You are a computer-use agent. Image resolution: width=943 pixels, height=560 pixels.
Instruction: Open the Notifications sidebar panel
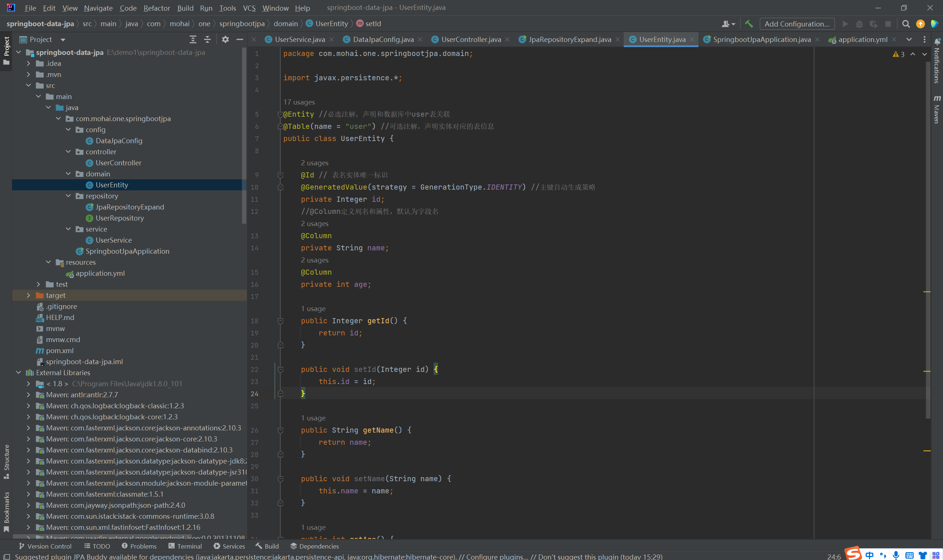pyautogui.click(x=937, y=62)
